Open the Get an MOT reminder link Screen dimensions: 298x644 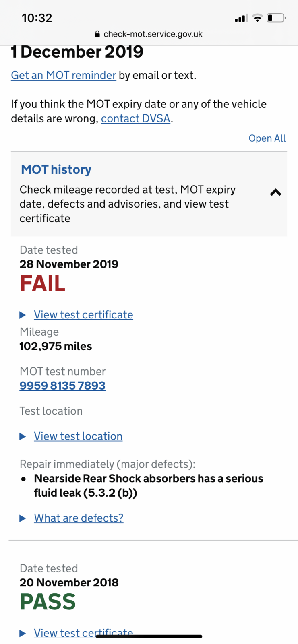click(64, 75)
